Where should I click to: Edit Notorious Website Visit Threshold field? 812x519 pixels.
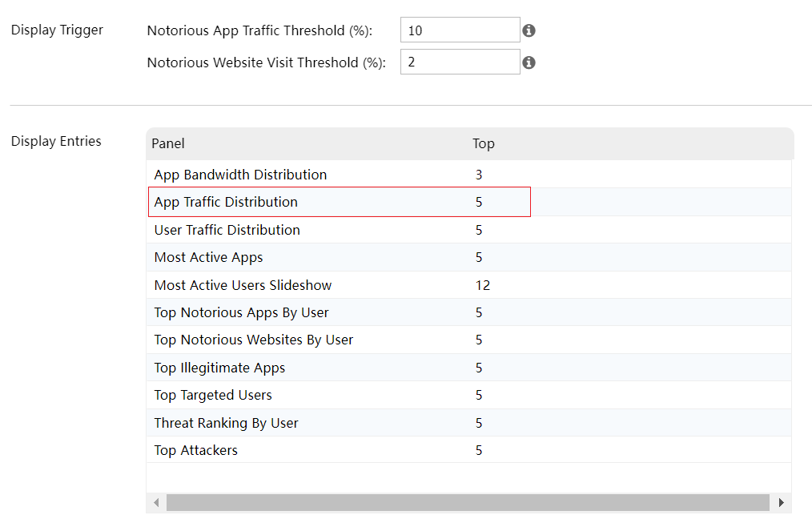pyautogui.click(x=460, y=62)
